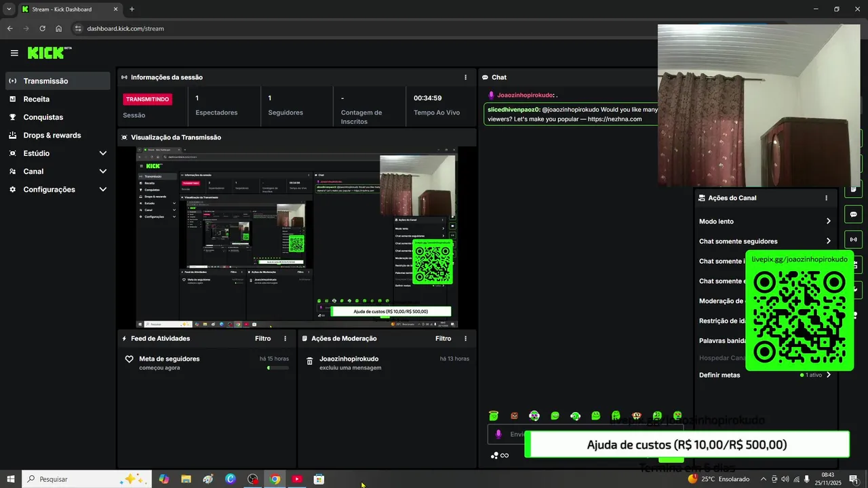Click the trash icon by Joaozinhopirokudo moderation entry
The image size is (868, 488).
(x=309, y=361)
